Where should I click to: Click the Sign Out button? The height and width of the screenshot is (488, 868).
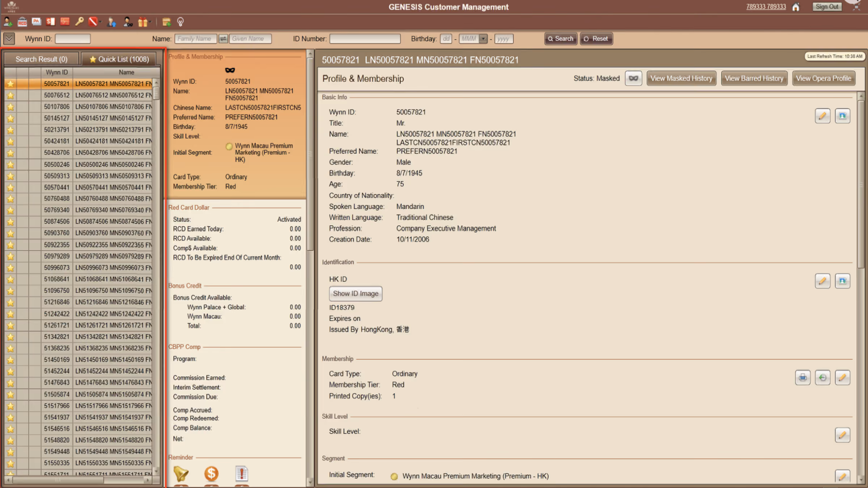point(827,7)
